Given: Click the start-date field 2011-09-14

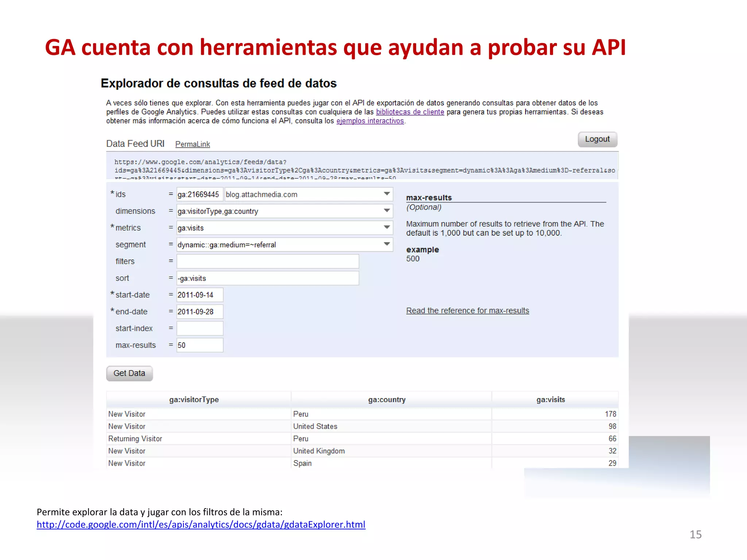Looking at the screenshot, I should click(200, 295).
